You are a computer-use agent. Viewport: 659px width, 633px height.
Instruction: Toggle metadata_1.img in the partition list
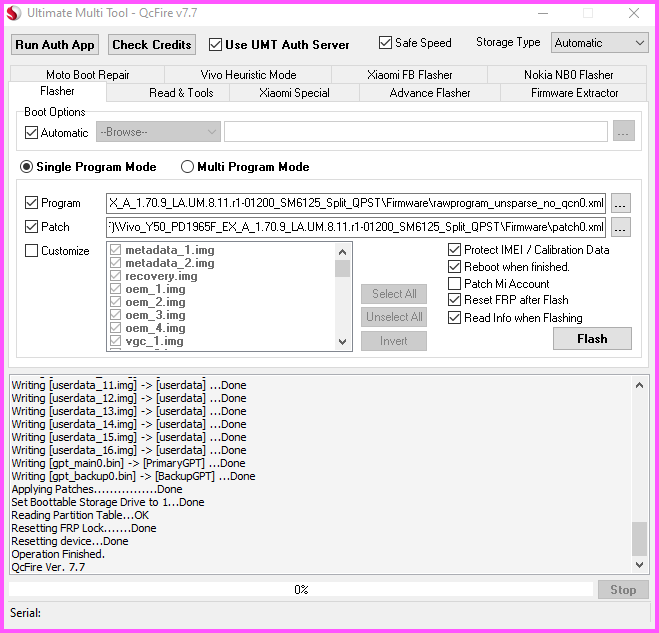pos(115,250)
